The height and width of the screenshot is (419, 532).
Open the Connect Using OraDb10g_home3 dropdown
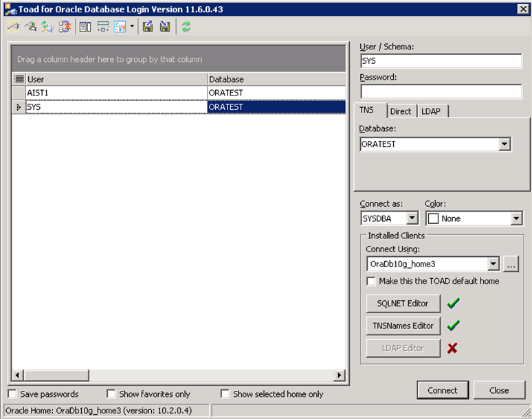click(493, 264)
